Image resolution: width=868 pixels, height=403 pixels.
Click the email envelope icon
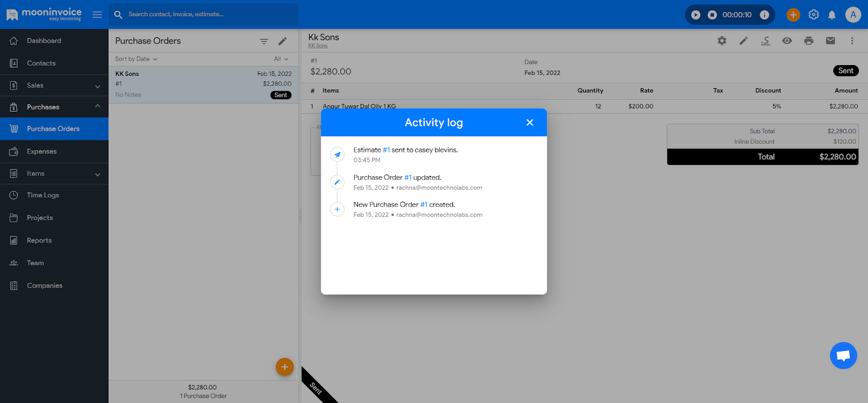(830, 41)
